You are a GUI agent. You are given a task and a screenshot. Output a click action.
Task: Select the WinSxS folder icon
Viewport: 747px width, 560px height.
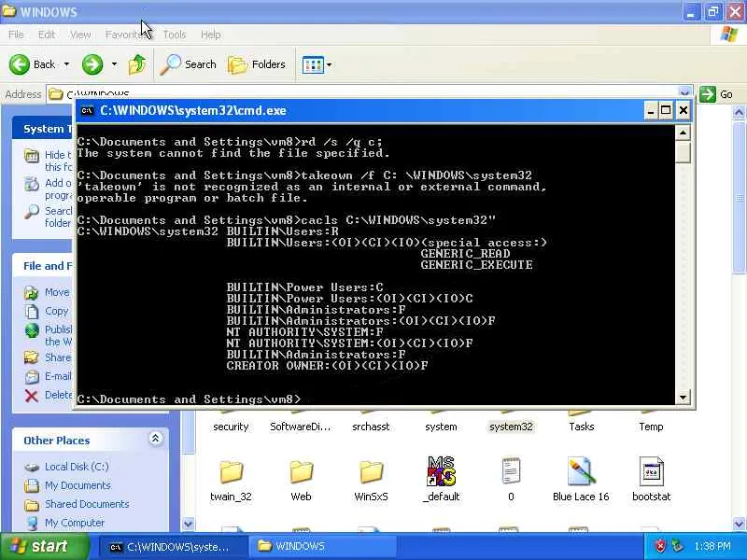tap(371, 471)
